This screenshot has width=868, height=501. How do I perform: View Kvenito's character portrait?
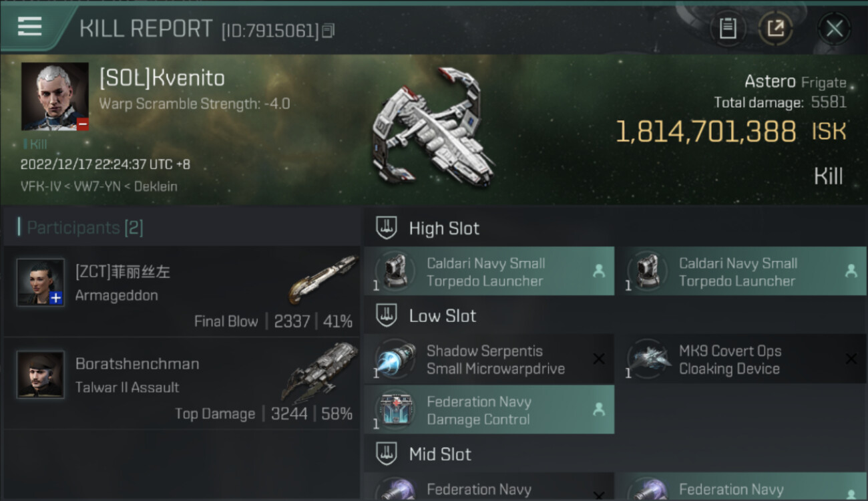click(x=55, y=97)
